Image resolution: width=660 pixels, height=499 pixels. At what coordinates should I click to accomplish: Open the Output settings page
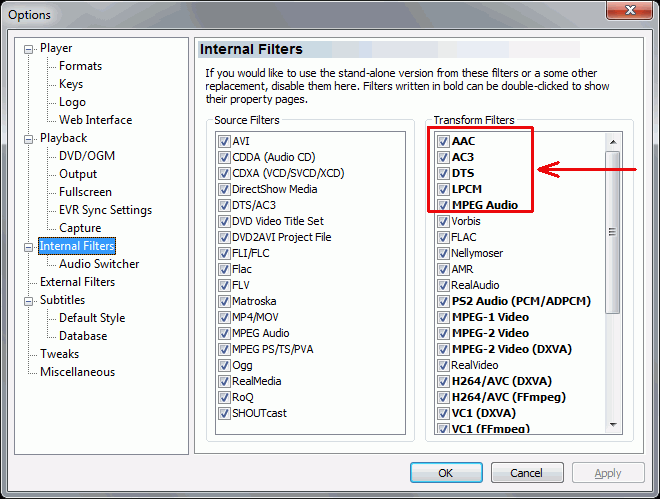78,174
